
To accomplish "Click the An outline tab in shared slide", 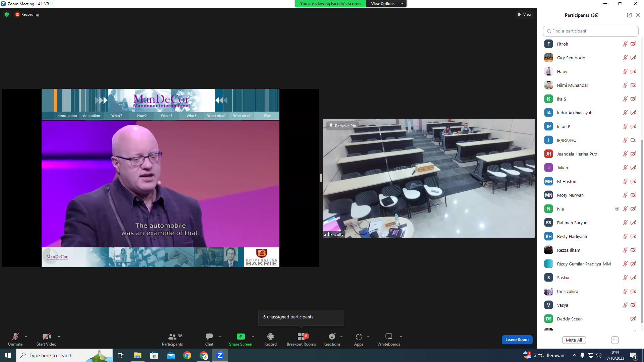I will (x=91, y=116).
